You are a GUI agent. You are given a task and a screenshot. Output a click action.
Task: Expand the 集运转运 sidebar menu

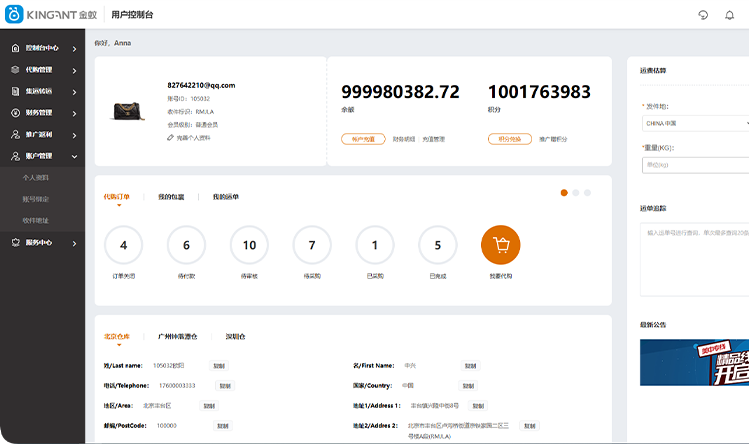[x=74, y=92]
